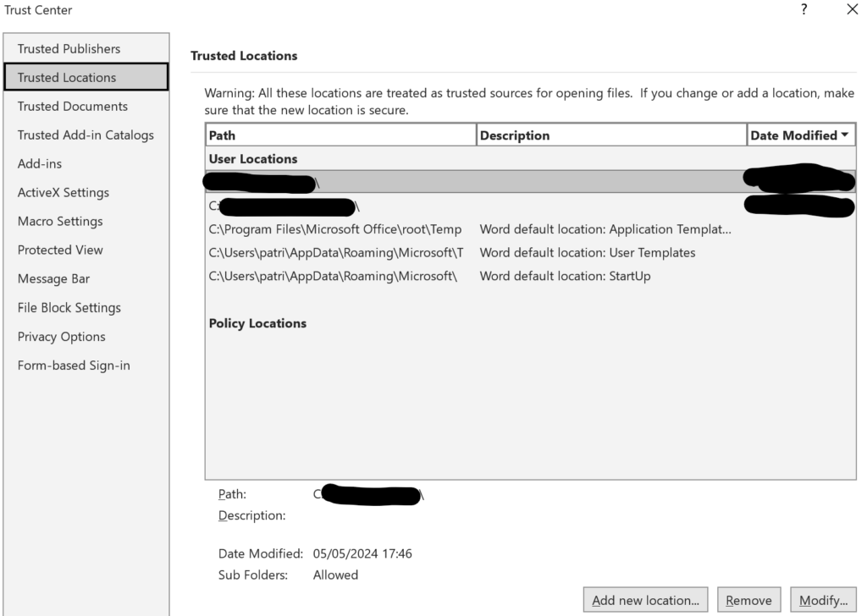Select Form-based Sign-in section
Image resolution: width=867 pixels, height=616 pixels.
coord(86,366)
